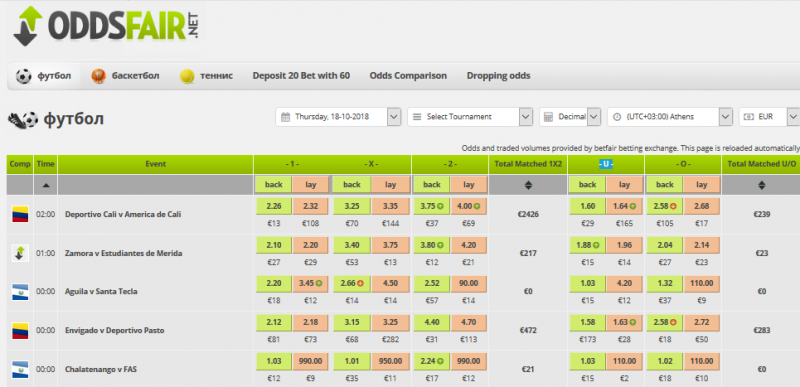Open the Athens timezone dropdown

pos(670,117)
